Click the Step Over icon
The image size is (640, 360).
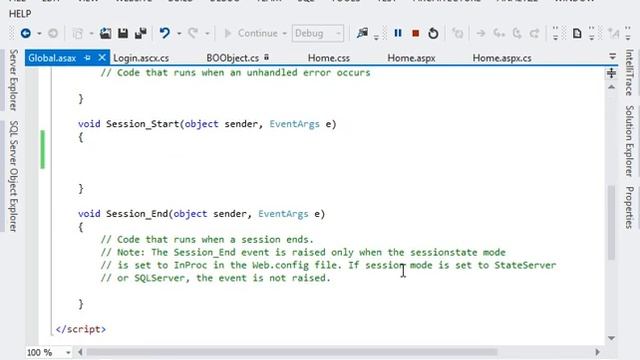coord(517,33)
